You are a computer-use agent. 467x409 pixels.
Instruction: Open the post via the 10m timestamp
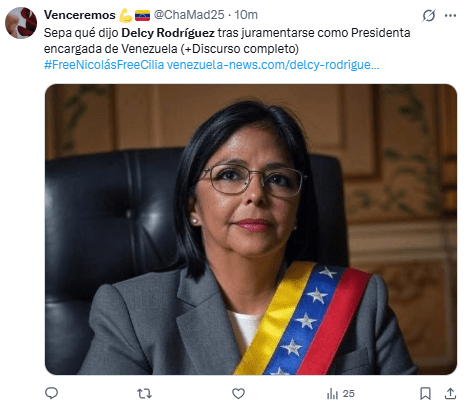tap(246, 15)
